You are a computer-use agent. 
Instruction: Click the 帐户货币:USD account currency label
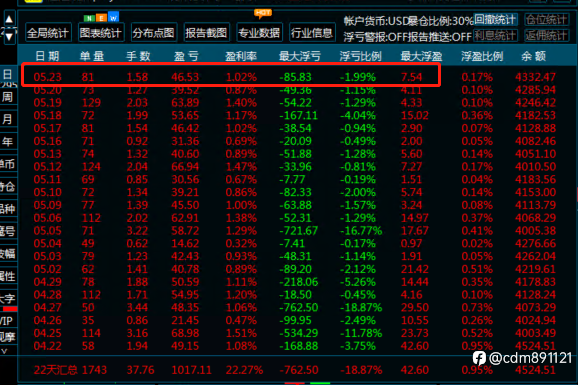click(375, 21)
